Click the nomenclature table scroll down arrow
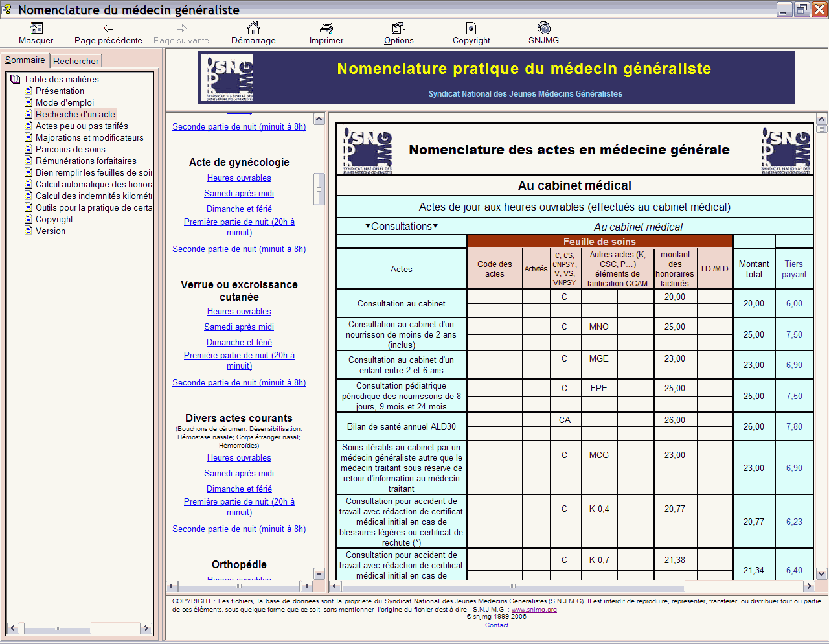Screen dimensions: 829x644 pos(821,573)
